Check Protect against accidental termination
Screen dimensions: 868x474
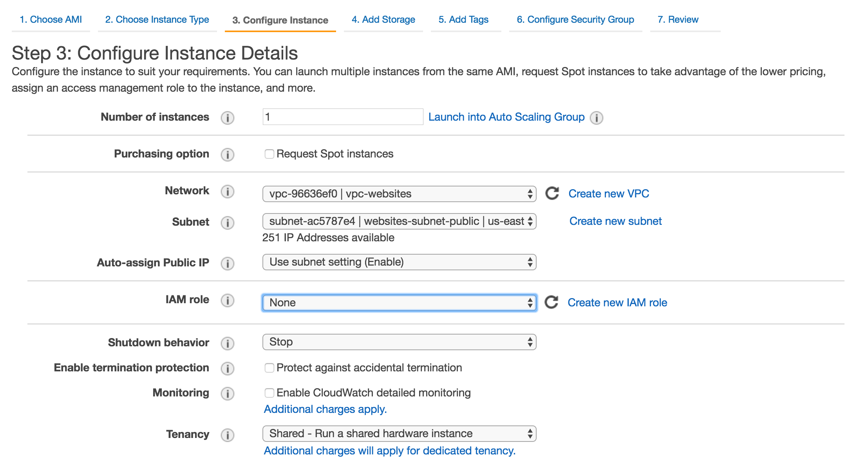pos(269,368)
